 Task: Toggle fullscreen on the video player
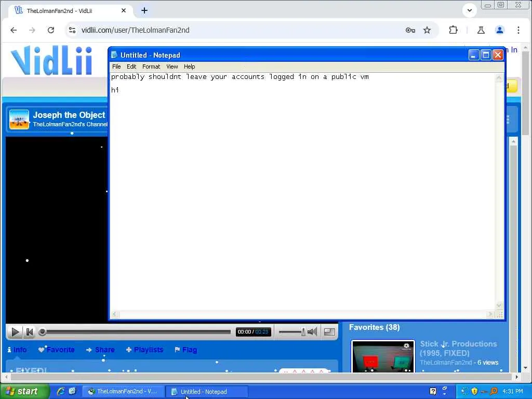[x=329, y=332]
